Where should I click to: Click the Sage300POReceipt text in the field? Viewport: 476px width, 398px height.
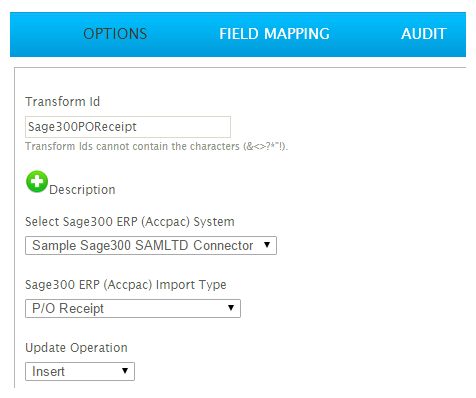click(82, 127)
